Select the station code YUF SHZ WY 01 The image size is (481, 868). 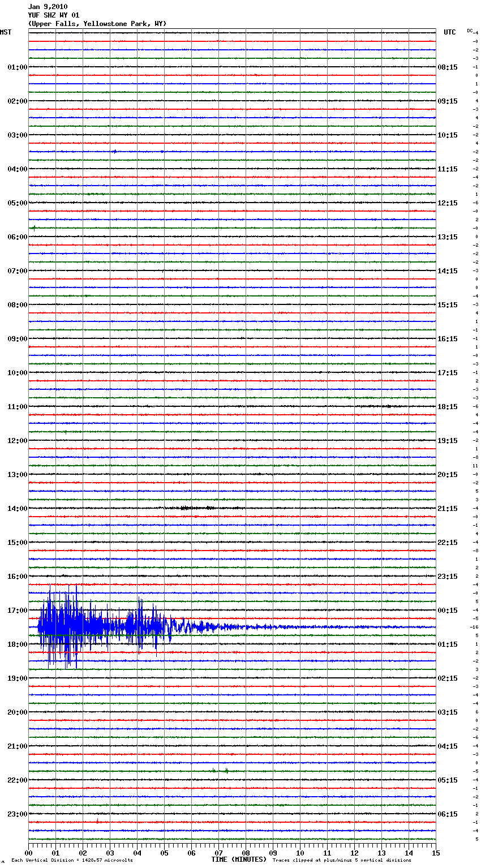[x=54, y=15]
